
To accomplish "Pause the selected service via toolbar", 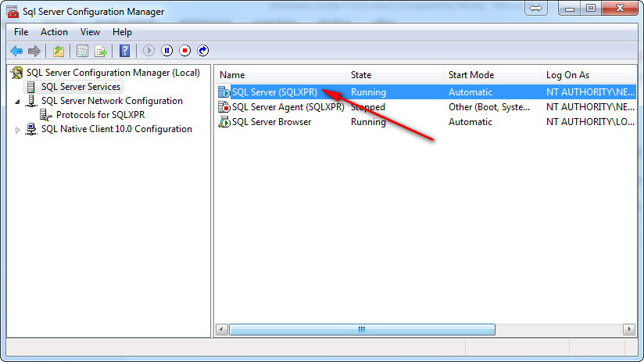I will (x=166, y=51).
